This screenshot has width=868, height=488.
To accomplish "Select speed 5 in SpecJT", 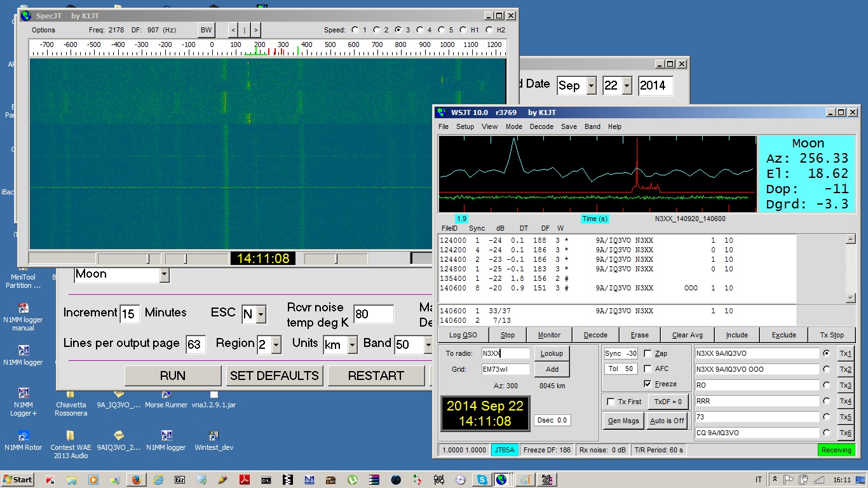I will coord(442,30).
